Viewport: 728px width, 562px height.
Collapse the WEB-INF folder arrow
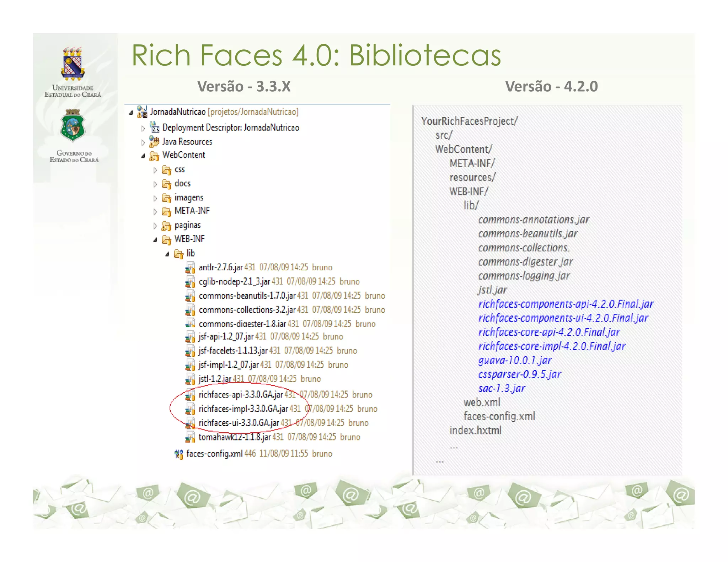coord(155,240)
